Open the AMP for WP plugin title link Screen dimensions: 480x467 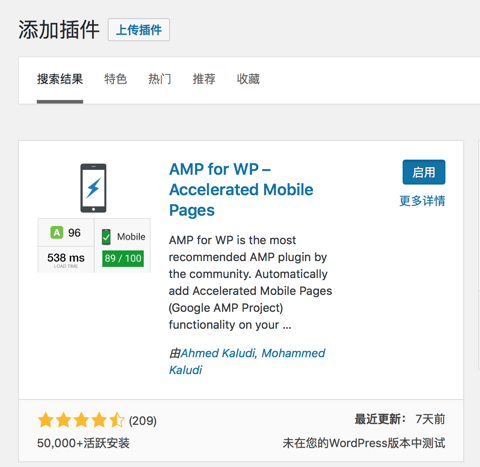(x=241, y=190)
